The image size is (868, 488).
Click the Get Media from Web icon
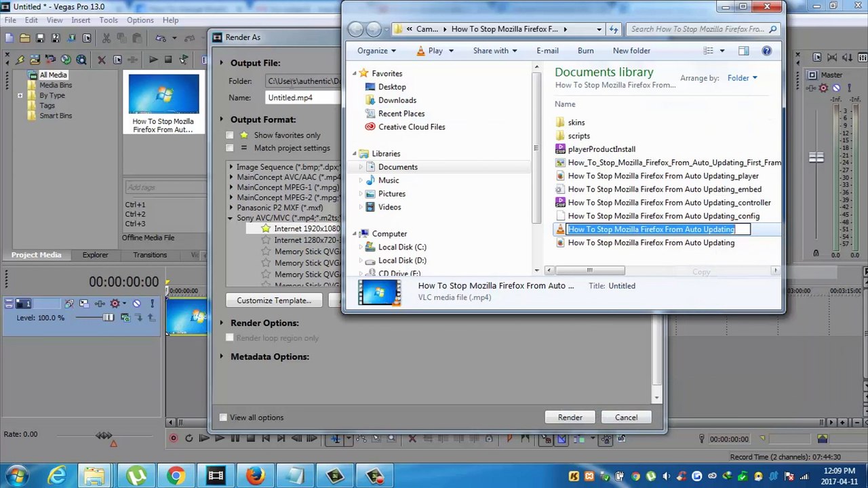coord(81,60)
